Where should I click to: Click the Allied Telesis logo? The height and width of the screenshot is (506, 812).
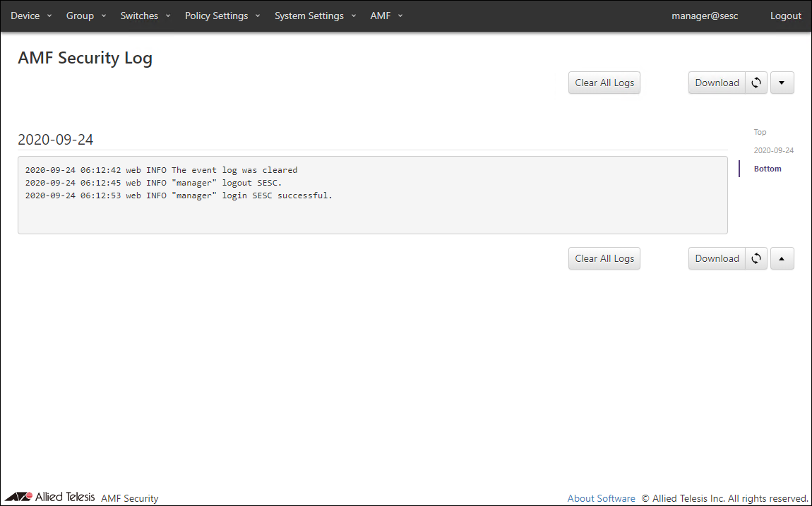pyautogui.click(x=49, y=497)
